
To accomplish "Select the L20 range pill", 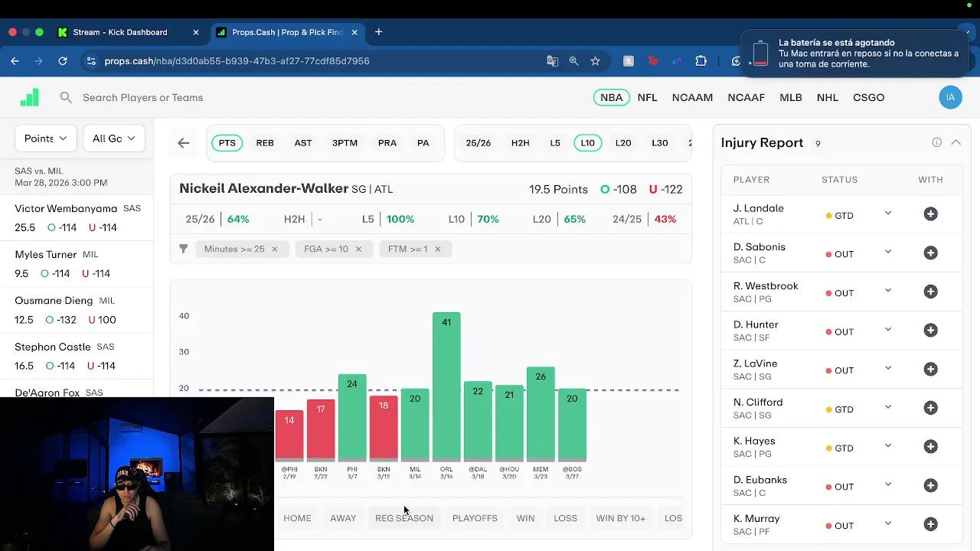I will pos(623,143).
